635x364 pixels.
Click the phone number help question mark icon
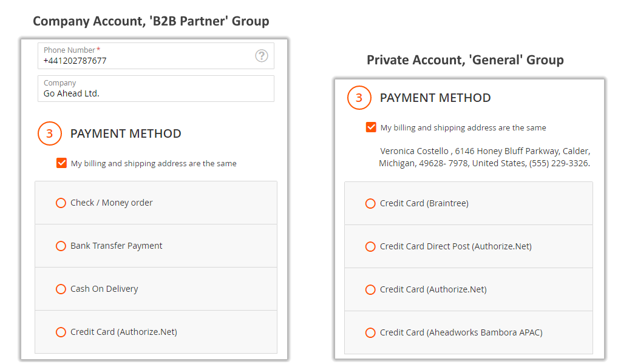pos(262,55)
